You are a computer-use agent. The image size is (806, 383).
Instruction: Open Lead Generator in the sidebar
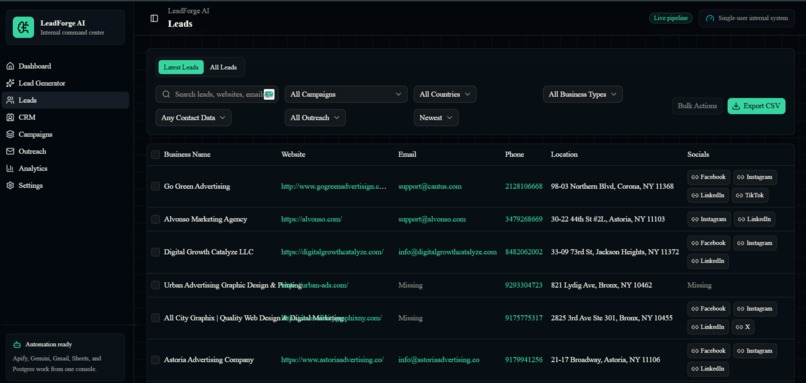[x=65, y=83]
